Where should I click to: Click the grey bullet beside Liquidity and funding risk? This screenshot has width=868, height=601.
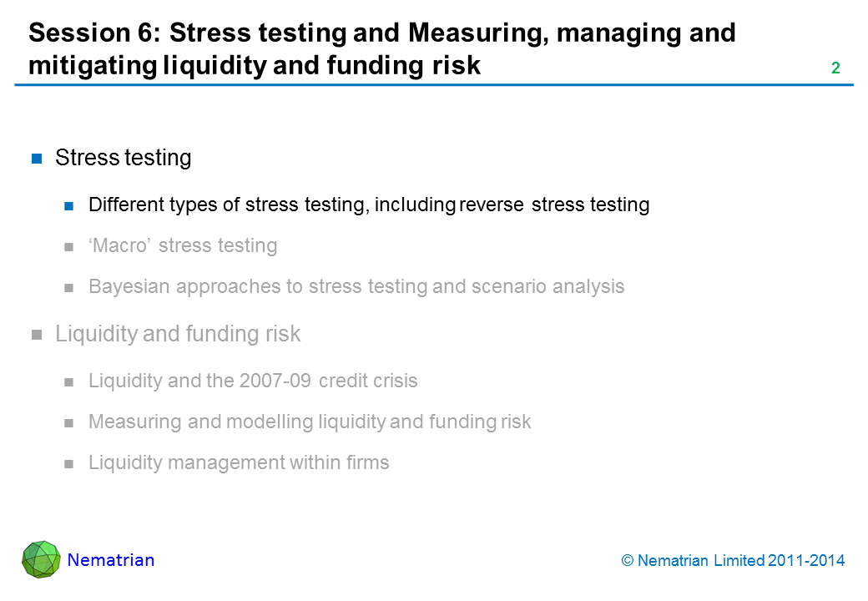37,335
